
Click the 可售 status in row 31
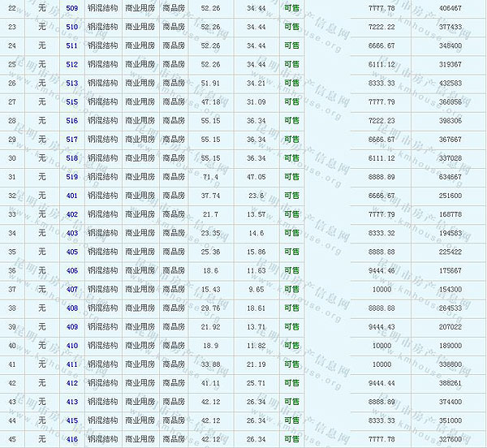291,177
